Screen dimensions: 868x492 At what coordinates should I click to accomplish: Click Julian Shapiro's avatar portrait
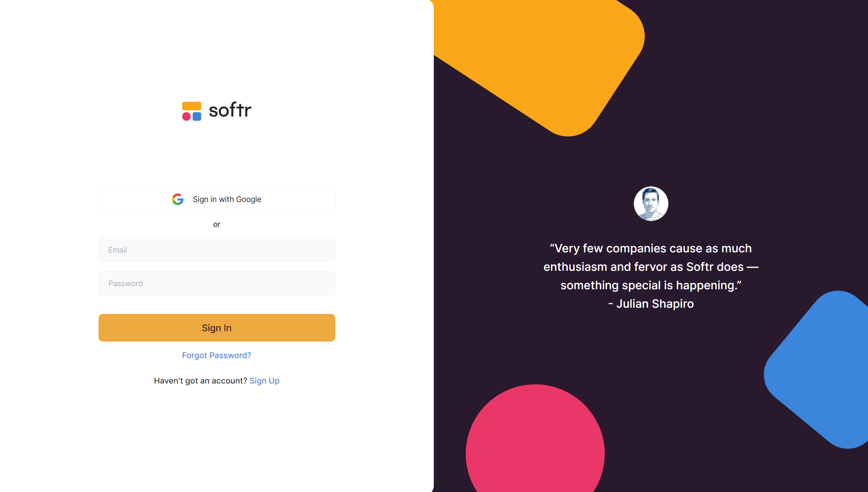[651, 203]
